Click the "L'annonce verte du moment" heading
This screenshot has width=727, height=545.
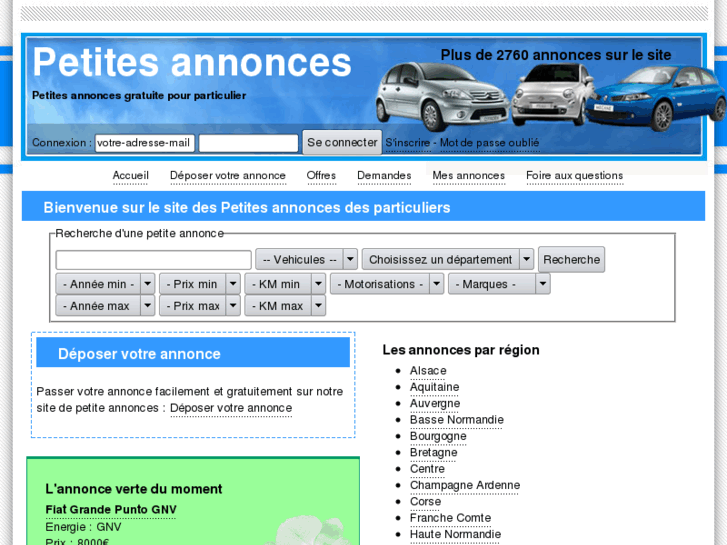coord(134,489)
